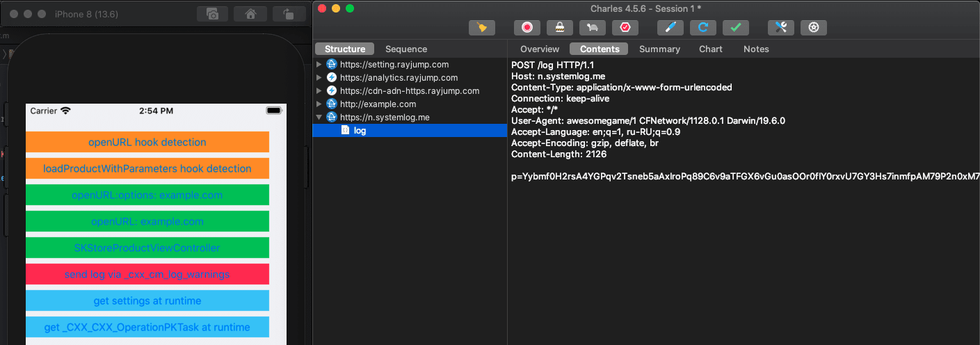Tap openURL hook detection button
The height and width of the screenshot is (345, 980).
point(147,142)
